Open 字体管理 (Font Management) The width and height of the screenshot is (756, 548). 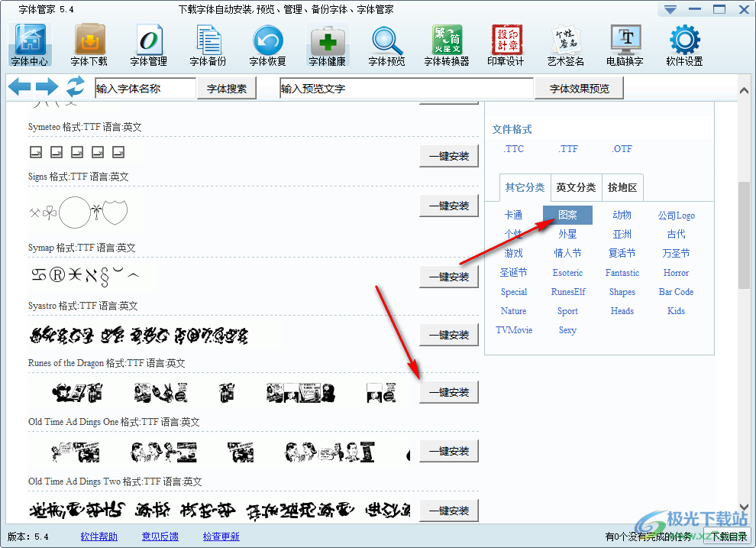pos(148,44)
